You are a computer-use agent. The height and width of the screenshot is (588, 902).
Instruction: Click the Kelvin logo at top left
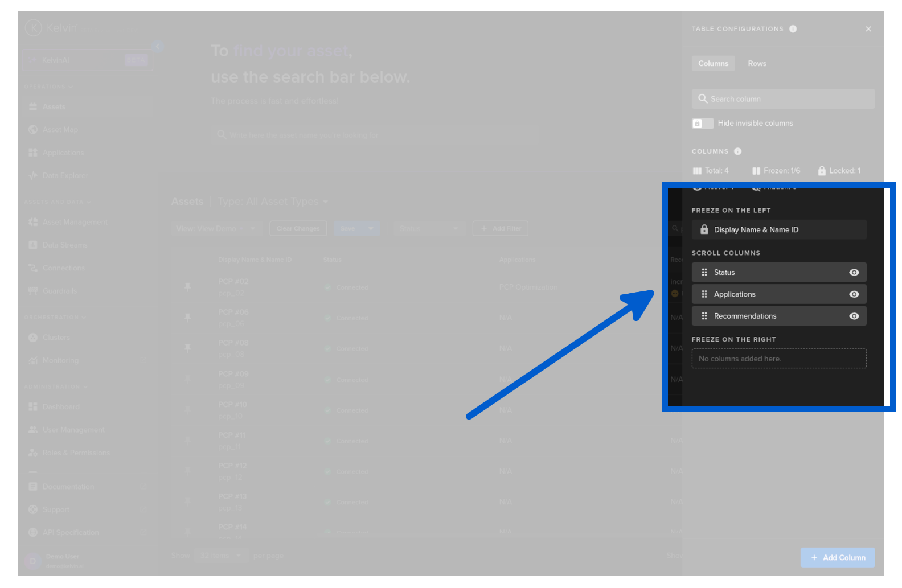[x=34, y=27]
